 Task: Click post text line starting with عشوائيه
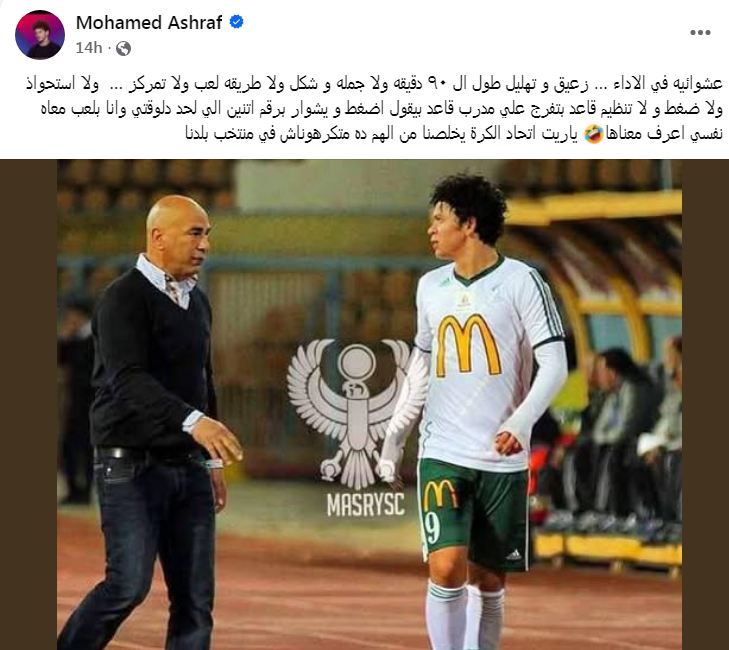click(374, 85)
